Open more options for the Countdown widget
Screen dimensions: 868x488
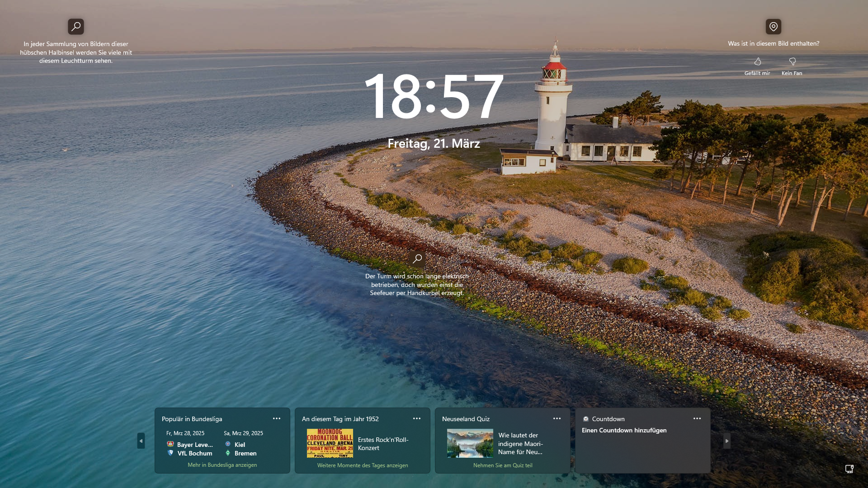pos(697,419)
